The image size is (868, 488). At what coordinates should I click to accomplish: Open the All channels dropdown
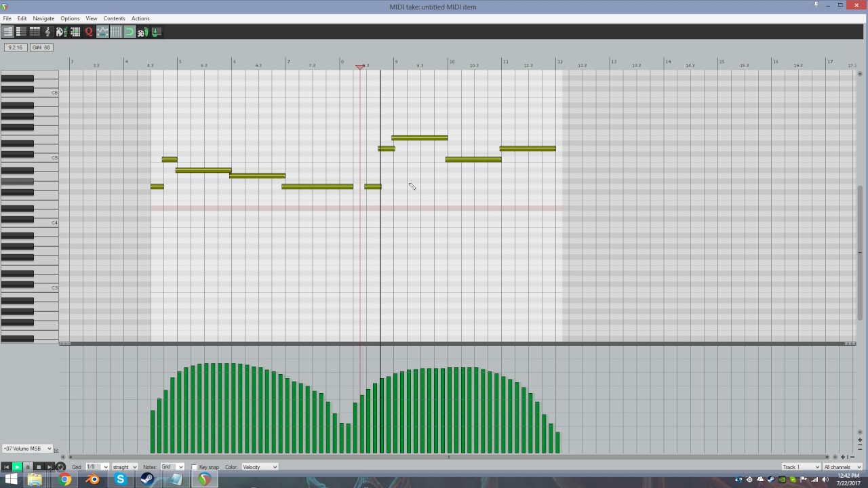[842, 467]
